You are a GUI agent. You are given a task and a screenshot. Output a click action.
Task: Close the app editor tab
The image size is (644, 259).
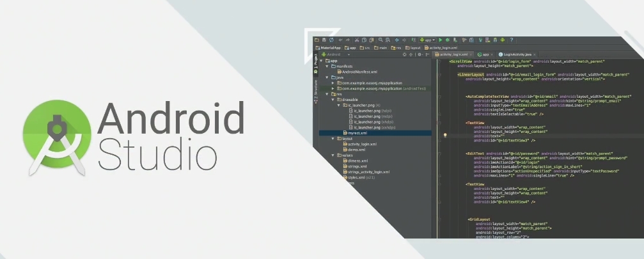[492, 54]
